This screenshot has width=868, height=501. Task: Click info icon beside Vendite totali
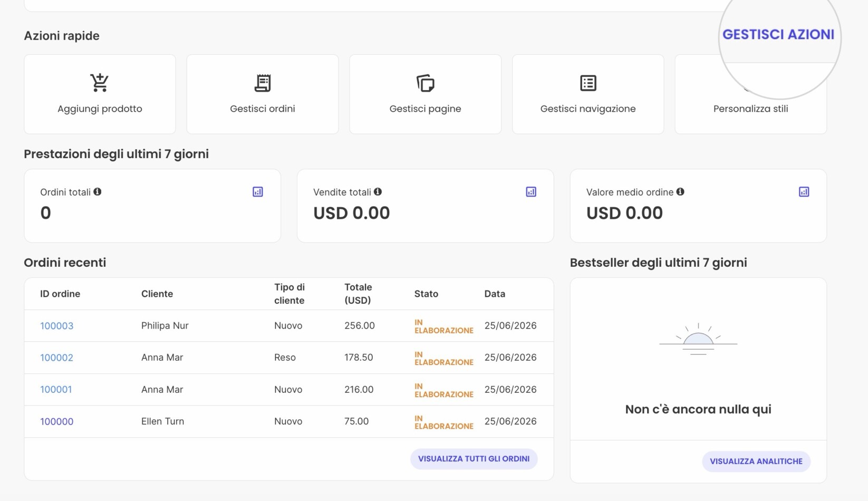(x=378, y=192)
